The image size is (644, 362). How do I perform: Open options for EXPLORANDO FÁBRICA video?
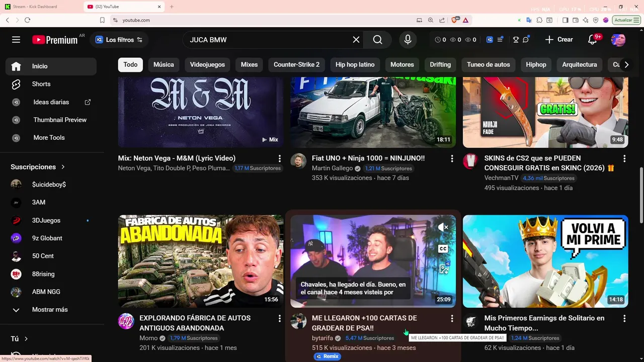click(280, 318)
